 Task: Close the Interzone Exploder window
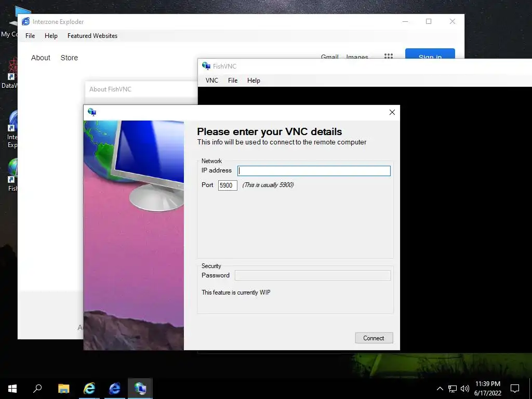(x=453, y=21)
